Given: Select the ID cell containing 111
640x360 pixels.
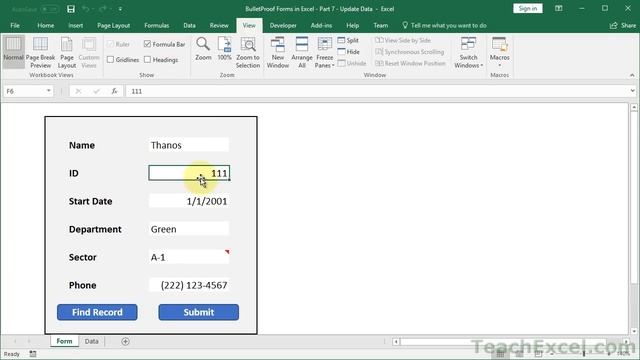Looking at the screenshot, I should (189, 173).
